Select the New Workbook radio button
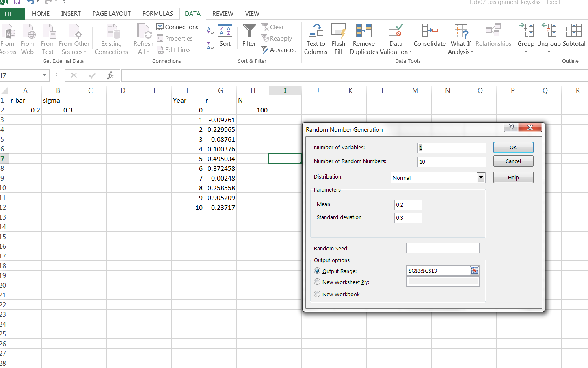588x368 pixels. click(x=317, y=294)
